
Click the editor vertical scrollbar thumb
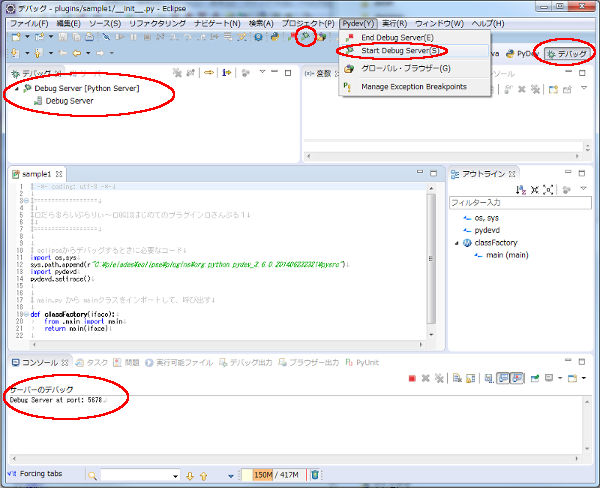click(431, 259)
